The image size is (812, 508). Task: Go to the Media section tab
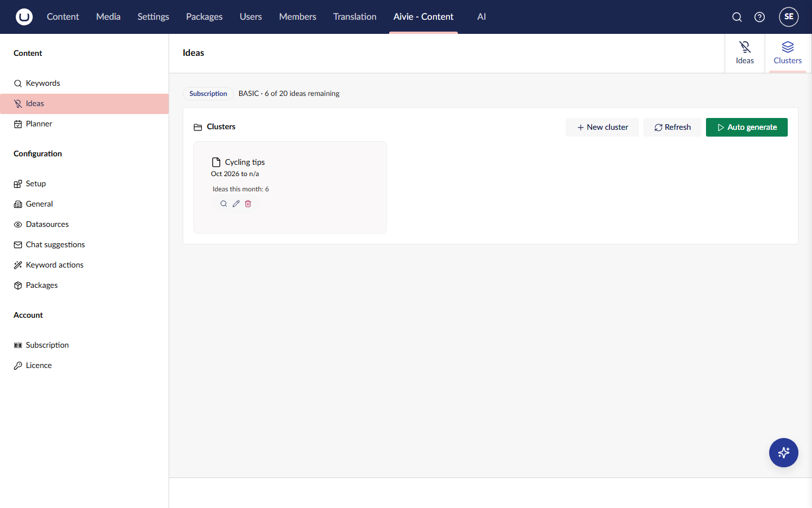pyautogui.click(x=108, y=17)
